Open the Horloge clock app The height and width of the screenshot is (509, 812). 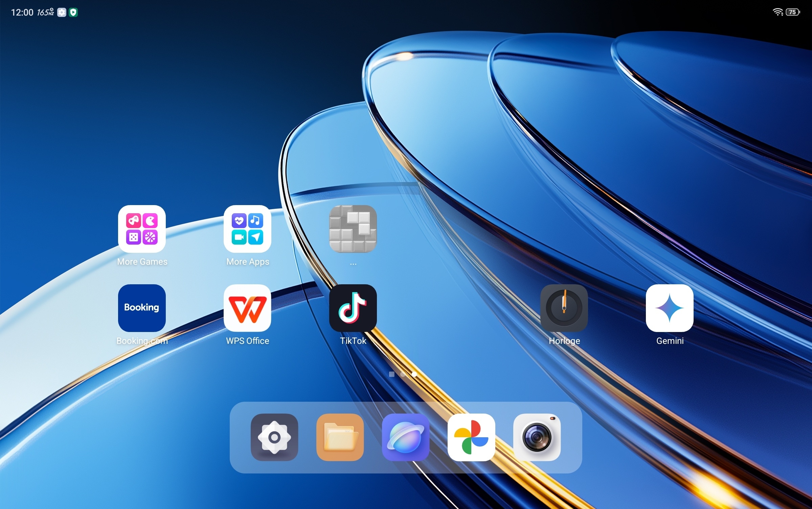(564, 308)
